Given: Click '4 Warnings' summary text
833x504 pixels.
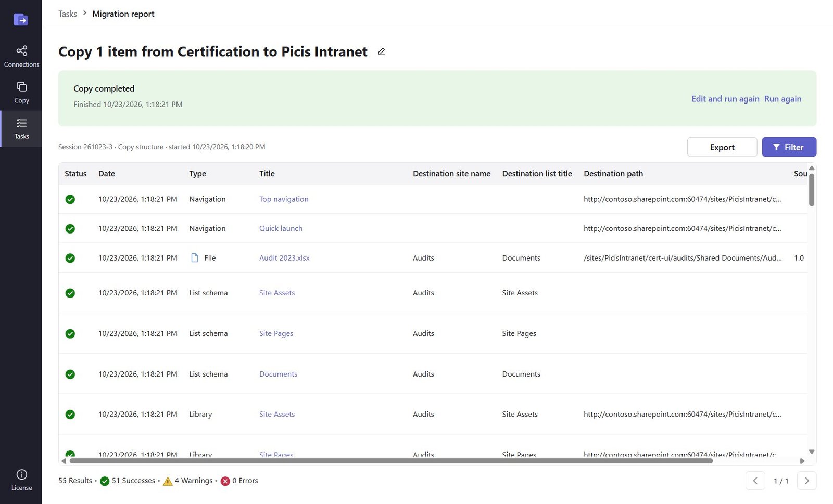Looking at the screenshot, I should (194, 481).
